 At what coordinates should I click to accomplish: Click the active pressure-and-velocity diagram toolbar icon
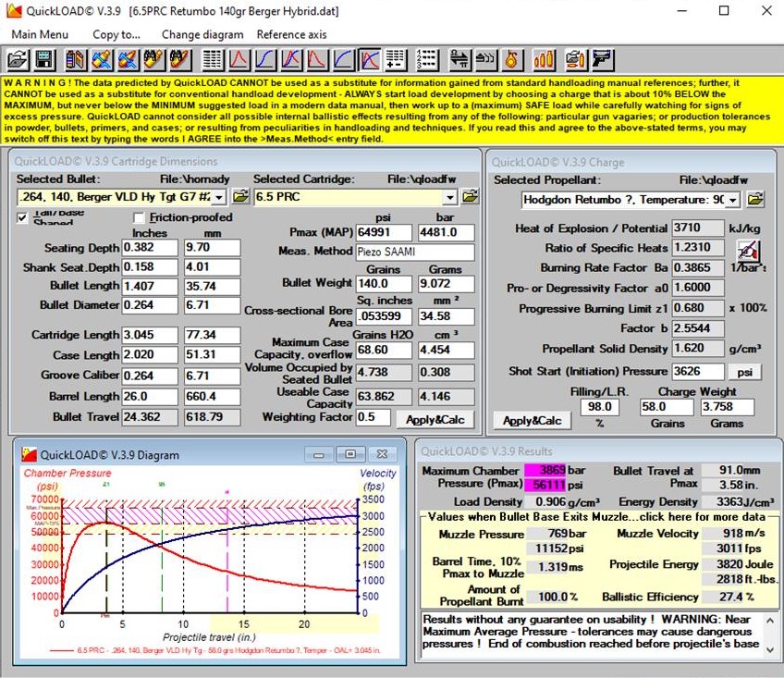tap(369, 59)
